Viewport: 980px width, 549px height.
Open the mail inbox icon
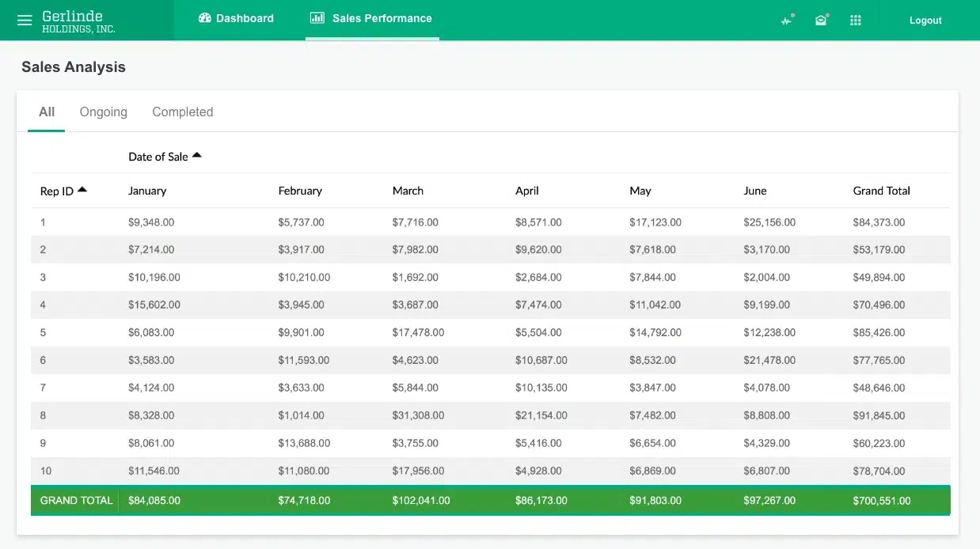[x=821, y=21]
